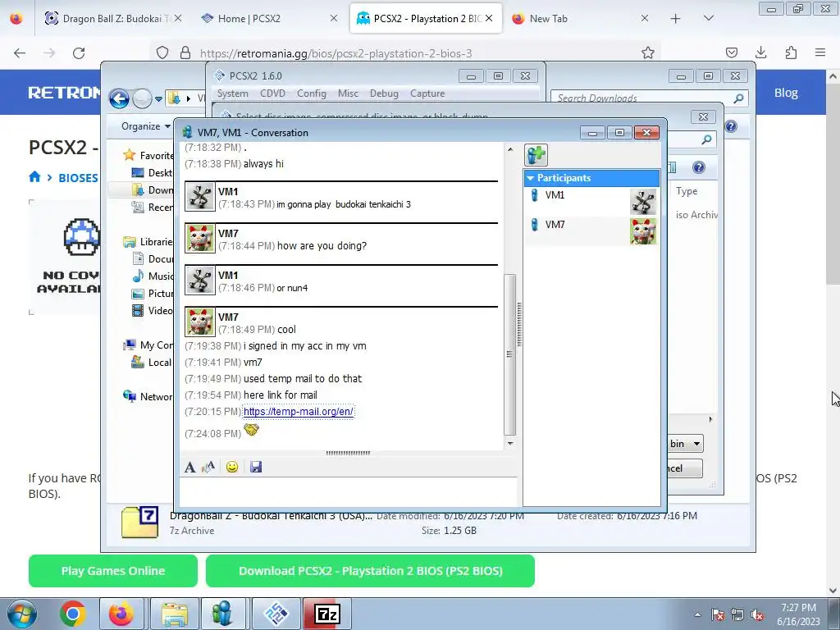Viewport: 840px width, 630px height.
Task: Click the font size adjust icon
Action: pyautogui.click(x=208, y=467)
